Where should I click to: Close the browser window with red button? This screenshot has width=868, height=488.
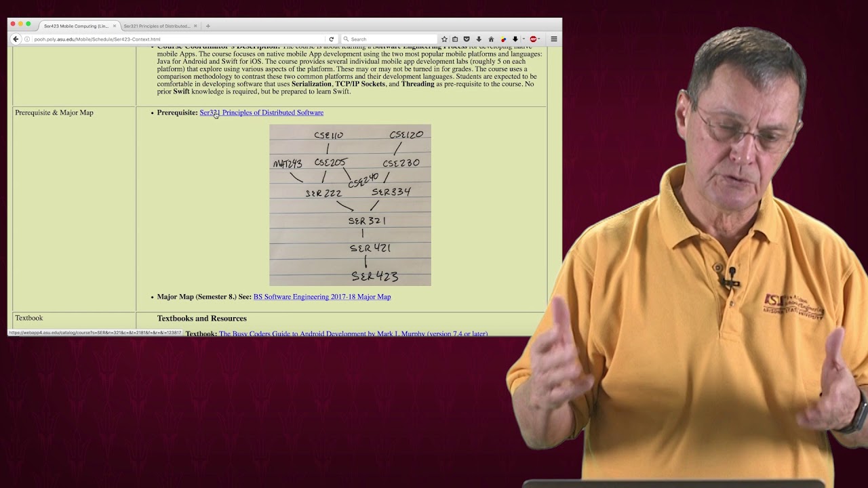[x=13, y=24]
